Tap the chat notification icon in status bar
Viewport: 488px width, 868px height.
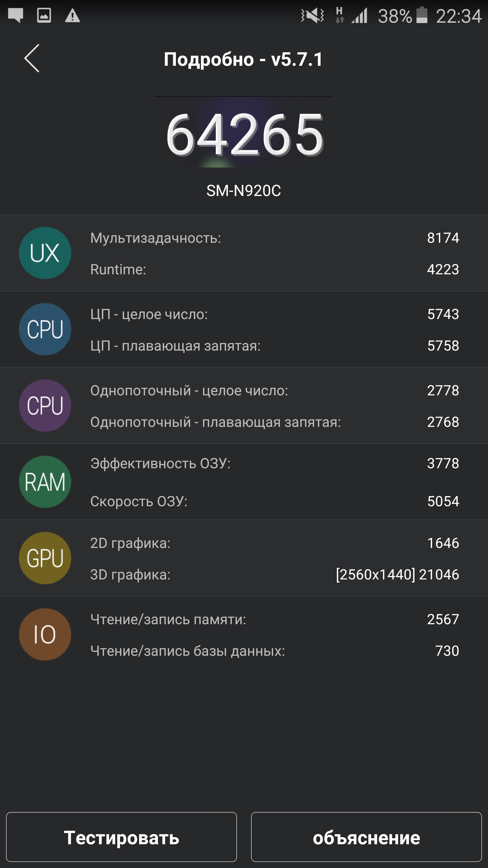click(x=16, y=16)
